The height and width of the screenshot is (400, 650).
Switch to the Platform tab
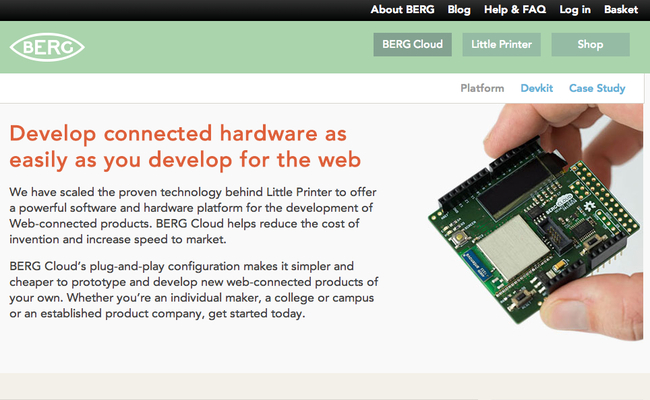tap(482, 88)
